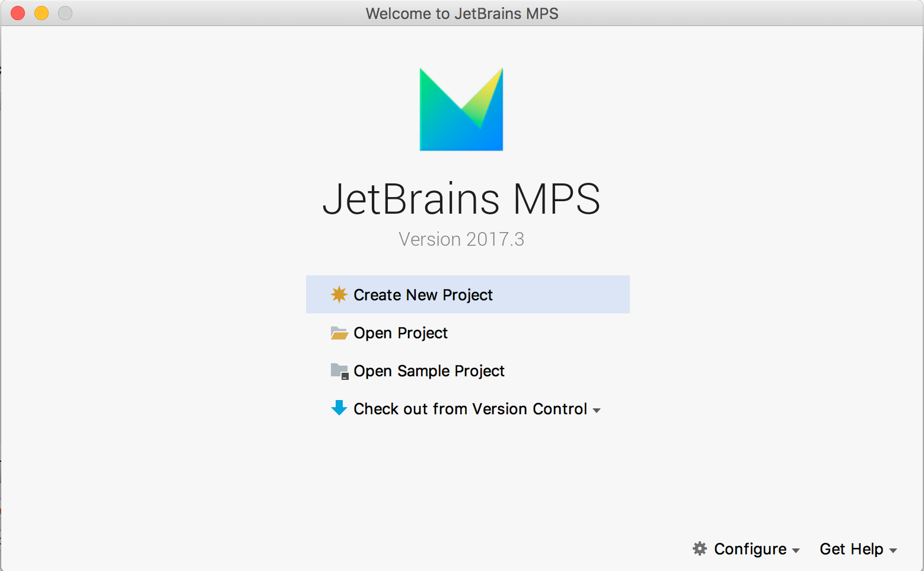
Task: Click the Create New Project starburst icon
Action: [339, 294]
